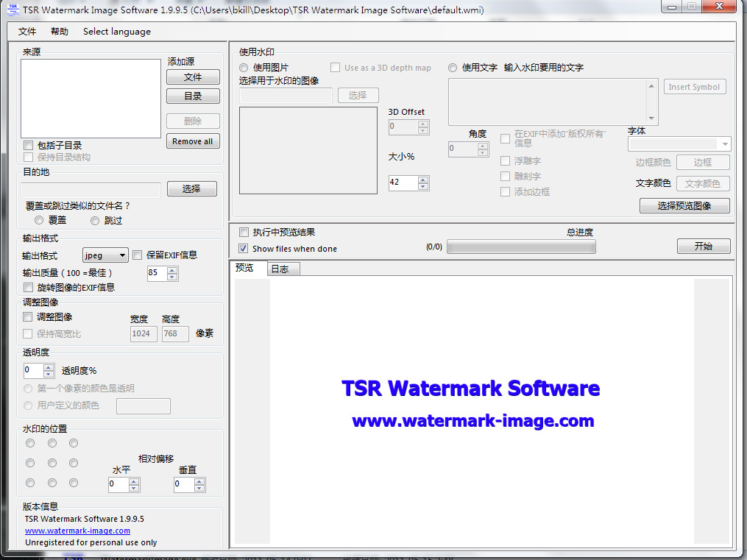Viewport: 747px width, 560px height.
Task: Increase the 水平 horizontal offset value
Action: (x=134, y=481)
